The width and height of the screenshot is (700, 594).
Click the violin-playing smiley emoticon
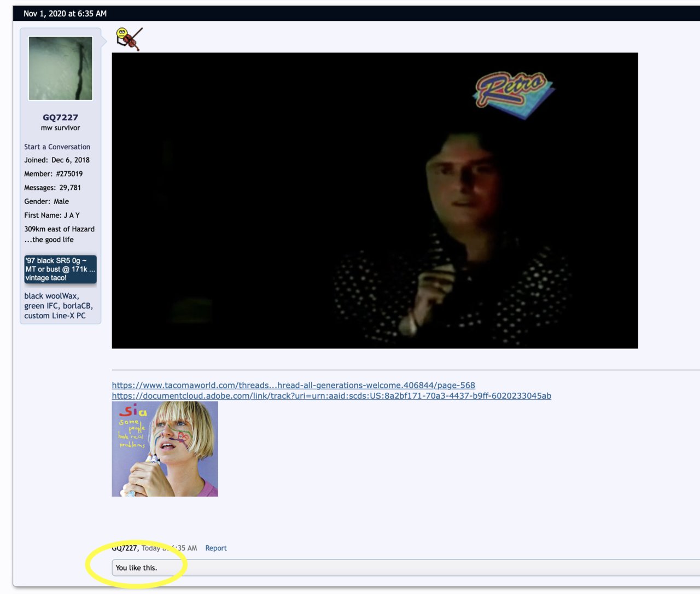(x=129, y=39)
